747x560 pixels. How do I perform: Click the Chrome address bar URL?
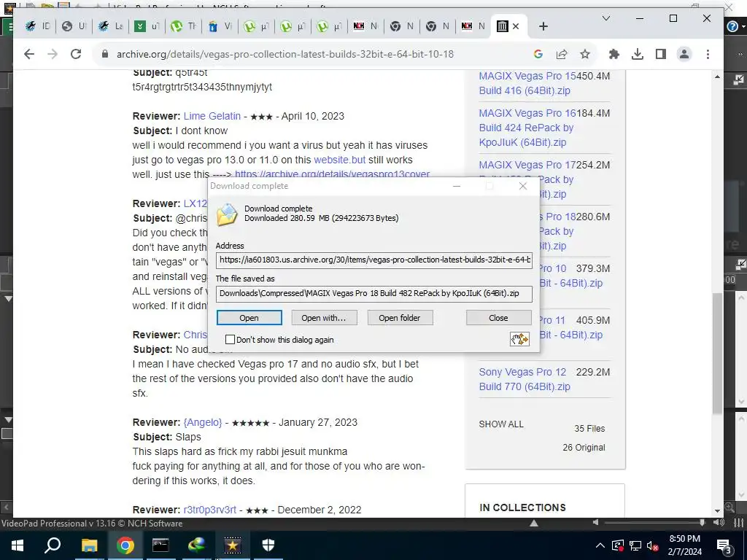(x=285, y=54)
